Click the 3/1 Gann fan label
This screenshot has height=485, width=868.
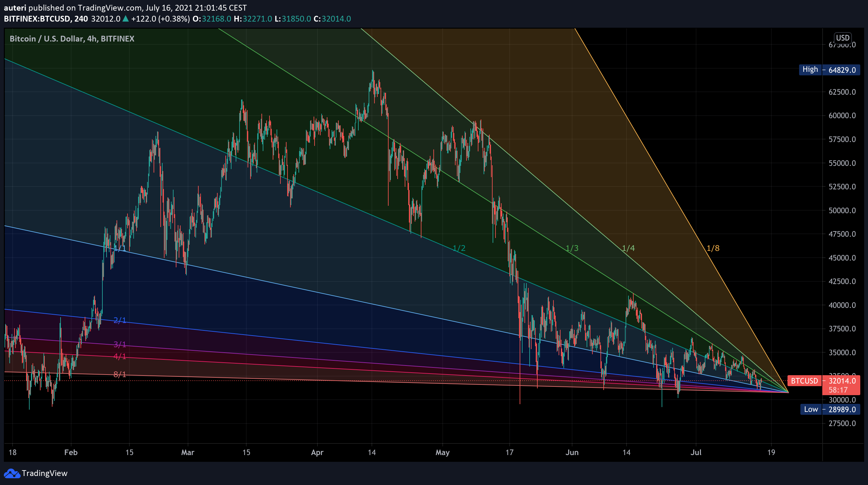[x=120, y=344]
